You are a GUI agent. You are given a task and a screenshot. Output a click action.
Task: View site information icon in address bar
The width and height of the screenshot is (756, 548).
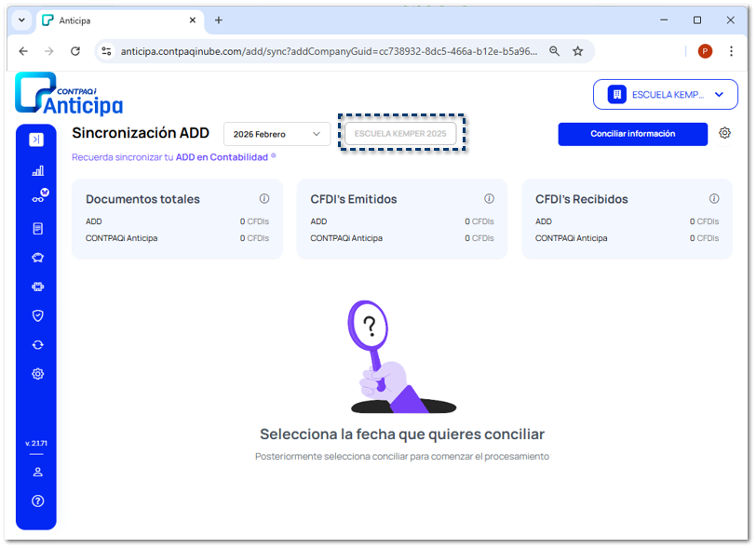pyautogui.click(x=106, y=51)
